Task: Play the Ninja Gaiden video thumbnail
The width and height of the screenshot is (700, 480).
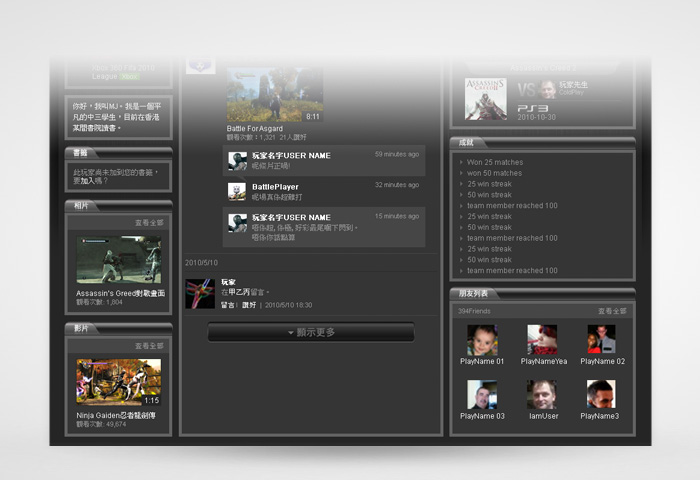Action: (x=119, y=382)
